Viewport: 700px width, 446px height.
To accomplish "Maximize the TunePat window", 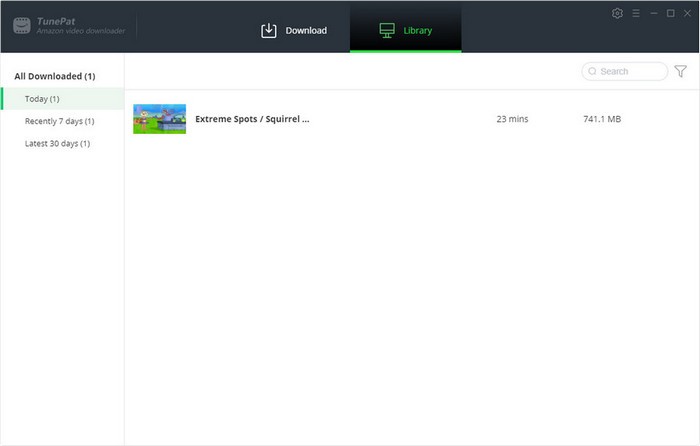I will (671, 13).
